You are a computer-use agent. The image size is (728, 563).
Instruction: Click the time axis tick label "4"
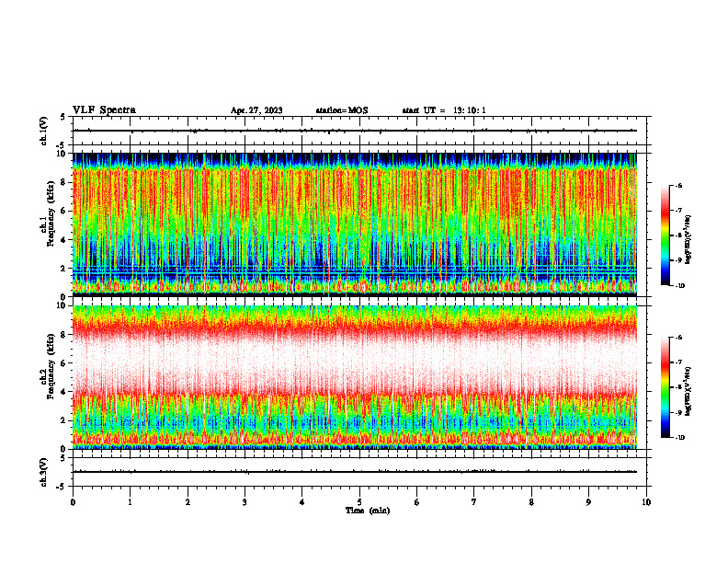click(x=302, y=502)
